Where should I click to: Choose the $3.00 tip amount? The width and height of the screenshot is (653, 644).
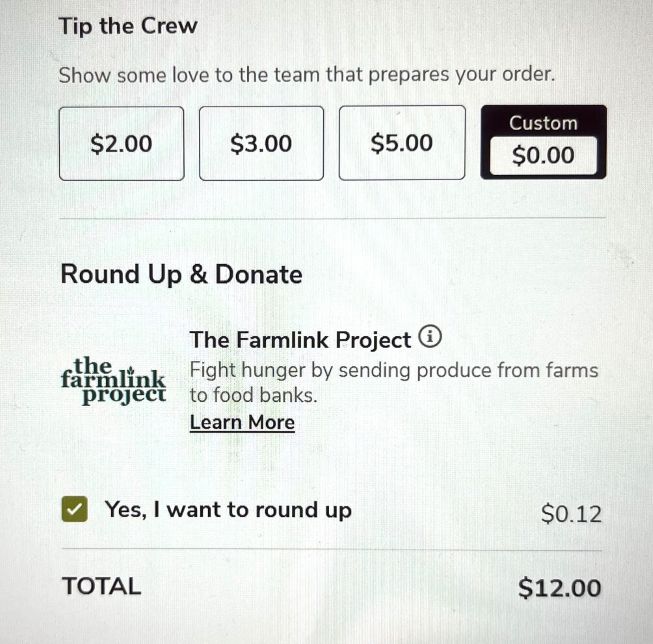(261, 144)
